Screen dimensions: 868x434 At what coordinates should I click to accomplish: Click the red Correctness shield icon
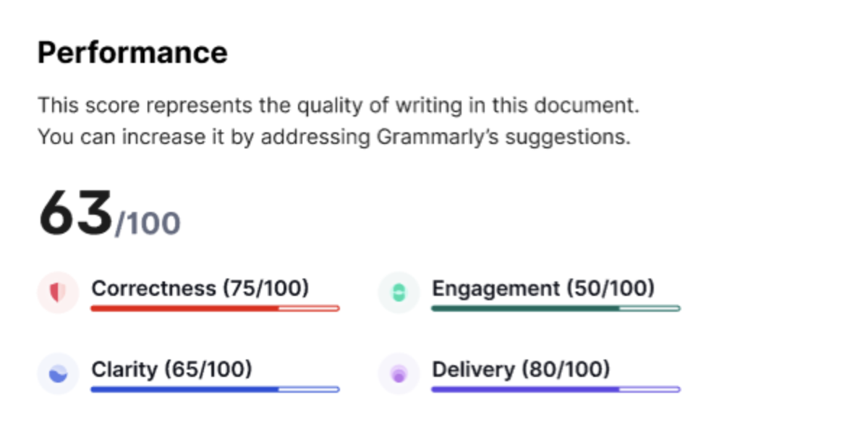57,292
